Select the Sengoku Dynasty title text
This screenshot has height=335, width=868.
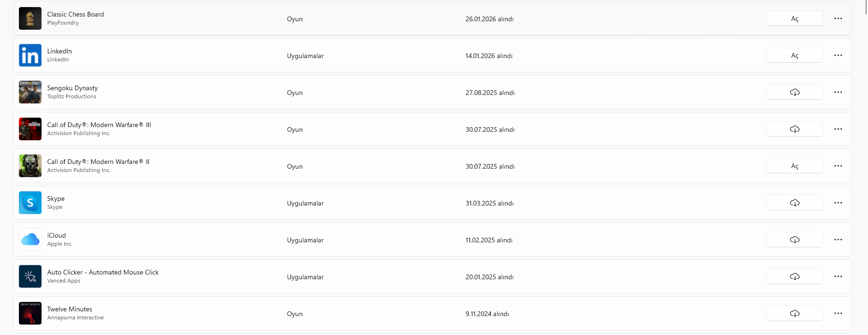pyautogui.click(x=72, y=88)
